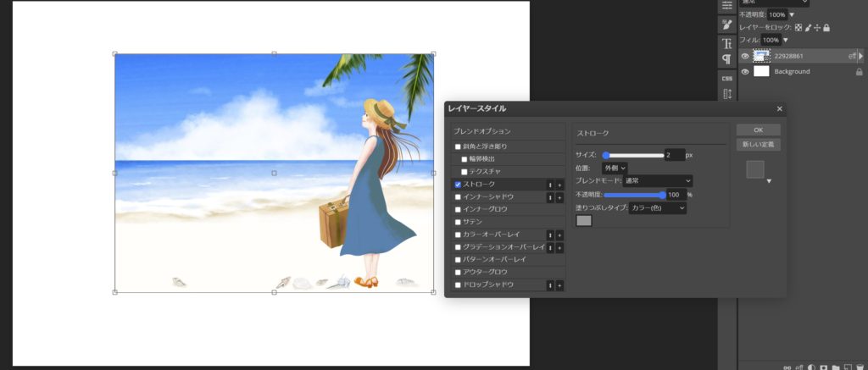Viewport: 868px width, 370px height.
Task: Open the 塗りつぶしタイプ dropdown
Action: point(658,207)
